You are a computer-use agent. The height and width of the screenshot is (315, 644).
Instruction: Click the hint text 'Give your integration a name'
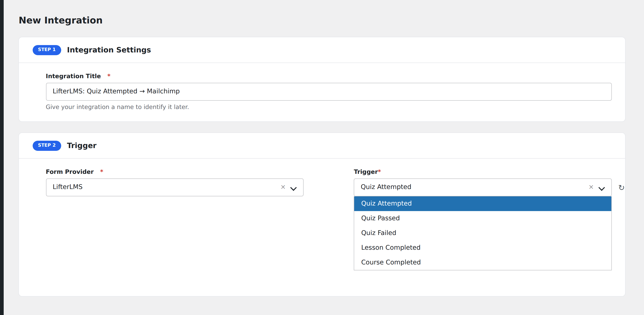pos(117,107)
